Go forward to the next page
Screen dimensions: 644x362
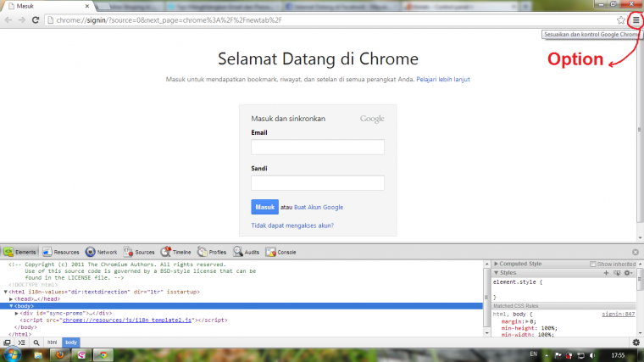22,19
